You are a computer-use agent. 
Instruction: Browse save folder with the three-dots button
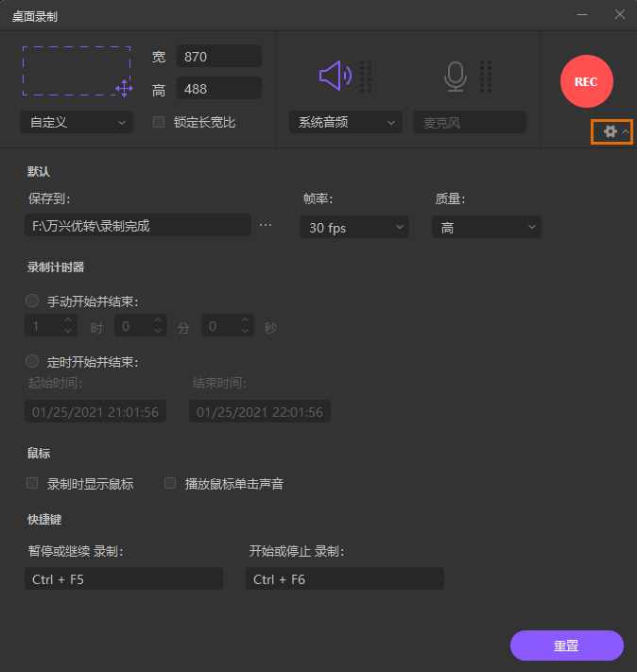tap(266, 225)
